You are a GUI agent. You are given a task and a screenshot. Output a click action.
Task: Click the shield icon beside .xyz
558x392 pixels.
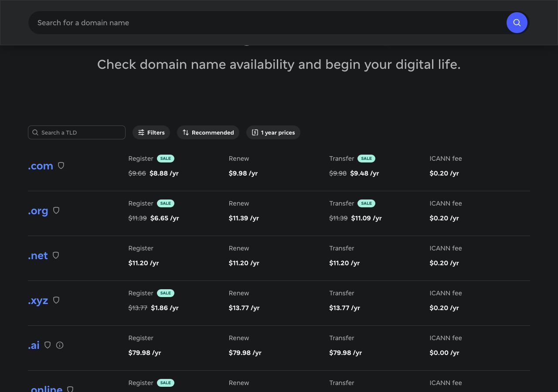tap(56, 300)
